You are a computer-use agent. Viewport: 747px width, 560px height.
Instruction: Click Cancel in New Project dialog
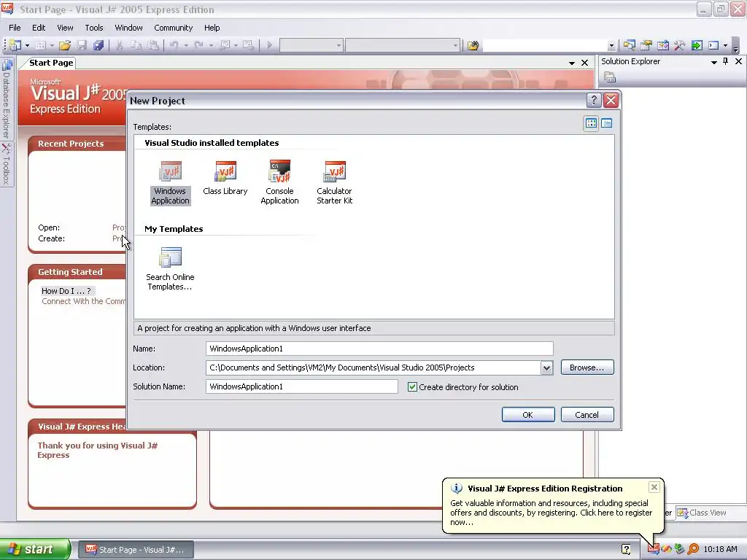(x=587, y=415)
